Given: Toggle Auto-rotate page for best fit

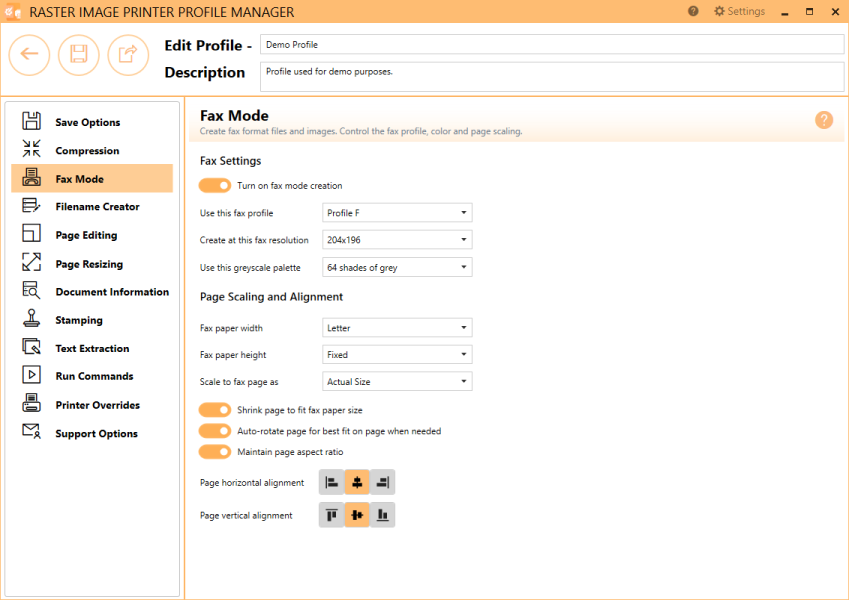Looking at the screenshot, I should coord(215,431).
